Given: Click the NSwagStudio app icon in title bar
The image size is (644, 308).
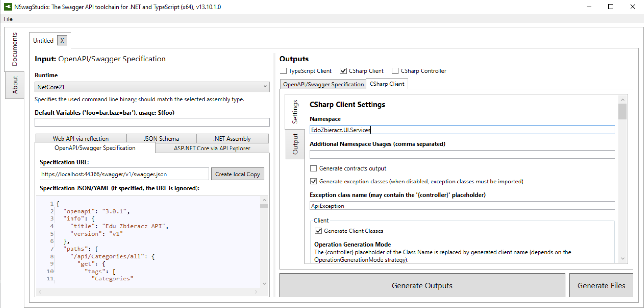Looking at the screenshot, I should [x=8, y=7].
